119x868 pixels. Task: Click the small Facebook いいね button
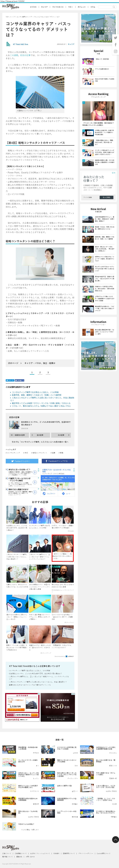pos(20,380)
